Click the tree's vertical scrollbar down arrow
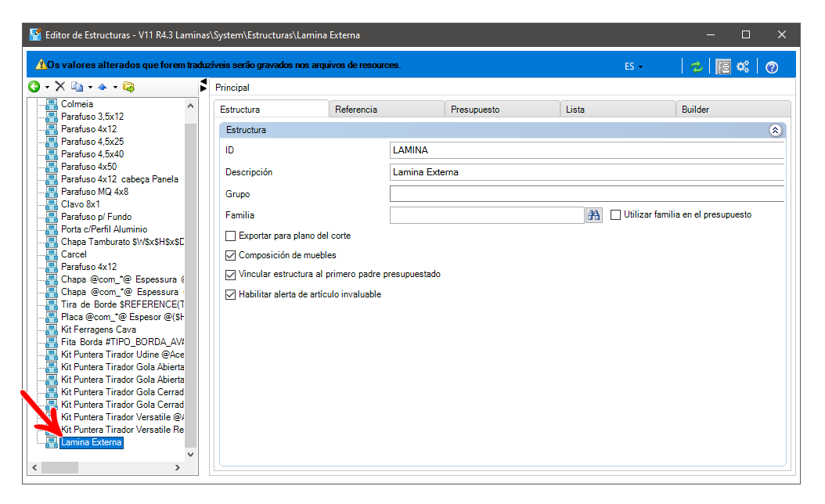This screenshot has height=504, width=825. tap(190, 455)
